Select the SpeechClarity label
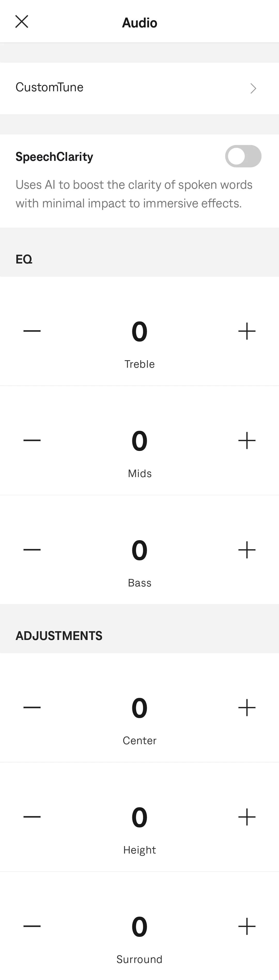 pyautogui.click(x=54, y=157)
